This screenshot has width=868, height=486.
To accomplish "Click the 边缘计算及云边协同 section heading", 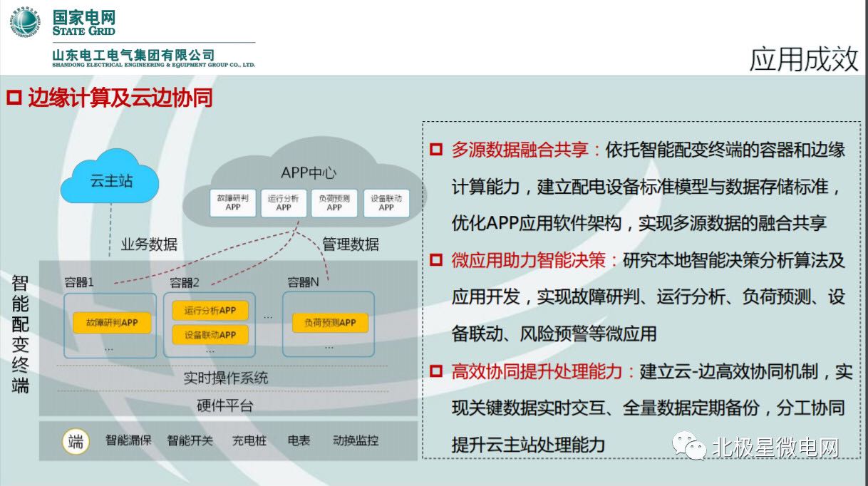I will (120, 97).
